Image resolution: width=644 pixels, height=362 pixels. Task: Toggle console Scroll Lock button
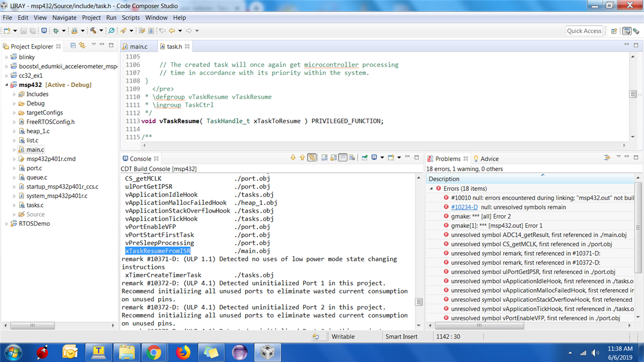pyautogui.click(x=333, y=158)
